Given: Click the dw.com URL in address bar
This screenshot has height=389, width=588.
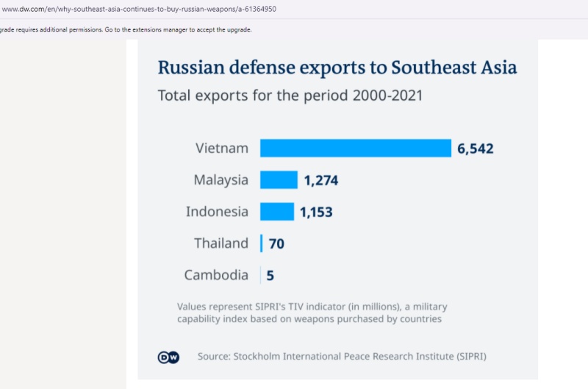Looking at the screenshot, I should point(138,9).
